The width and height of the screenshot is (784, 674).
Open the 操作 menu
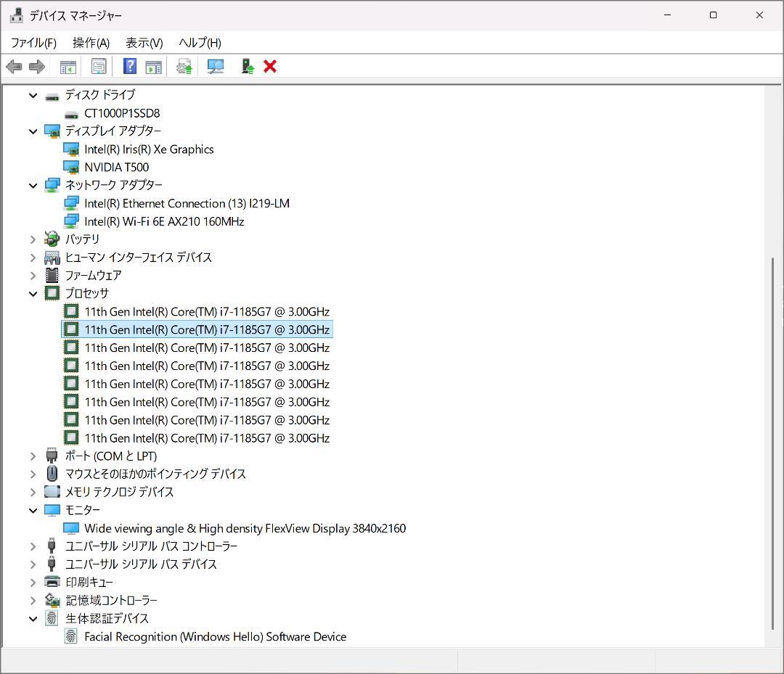click(91, 43)
